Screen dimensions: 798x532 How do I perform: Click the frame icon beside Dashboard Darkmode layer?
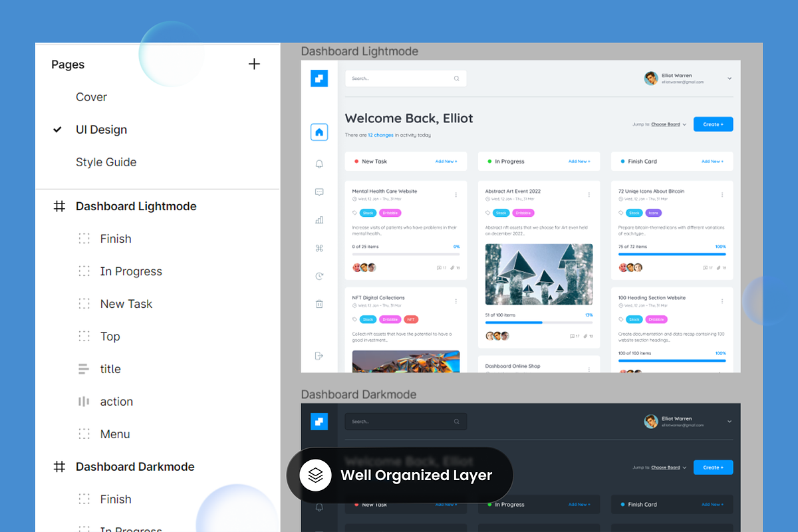59,467
